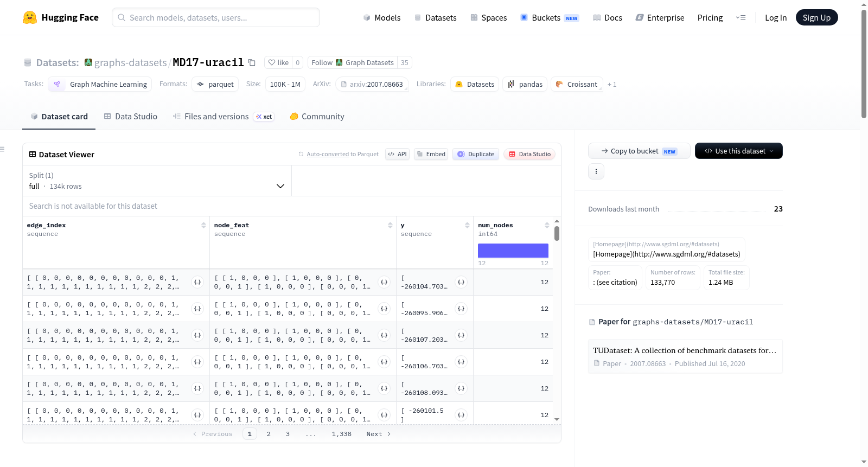Expand the Use this dataset dropdown
Image resolution: width=868 pixels, height=467 pixels.
click(739, 151)
